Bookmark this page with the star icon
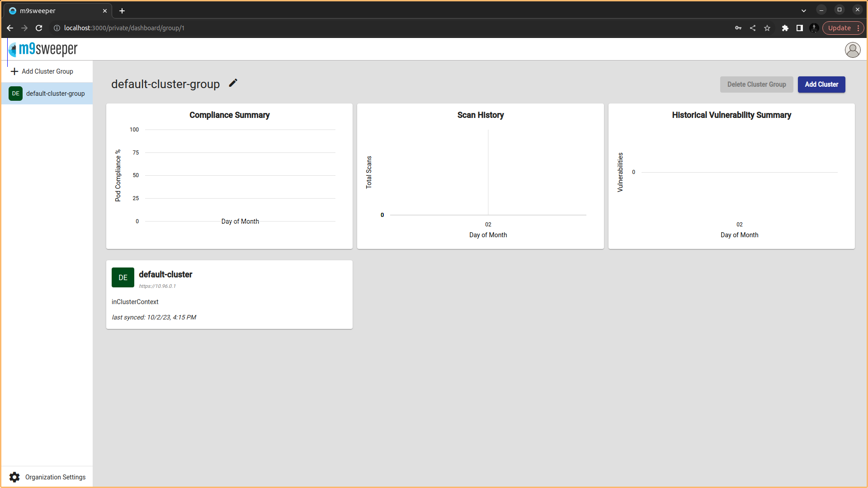The height and width of the screenshot is (488, 868). click(767, 28)
